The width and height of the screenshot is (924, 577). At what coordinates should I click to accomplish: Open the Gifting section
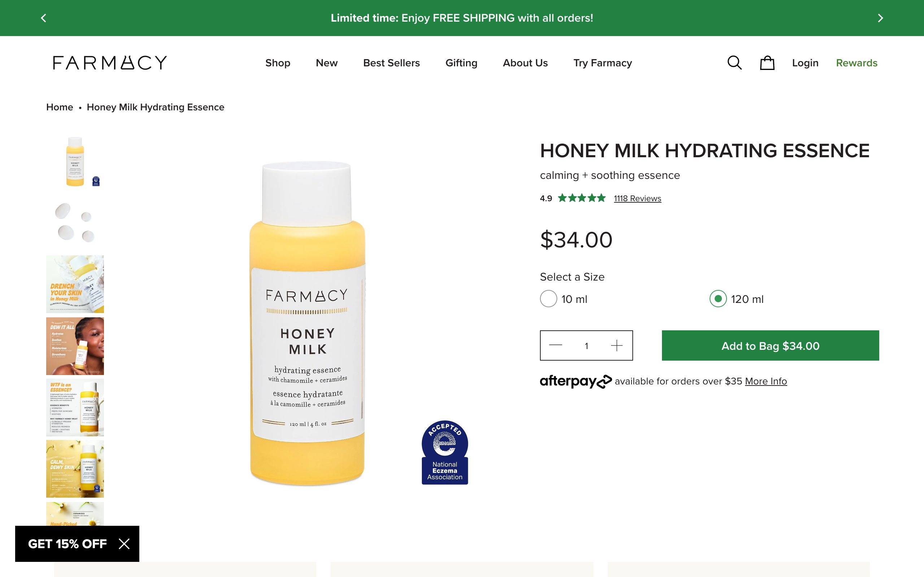click(x=461, y=63)
